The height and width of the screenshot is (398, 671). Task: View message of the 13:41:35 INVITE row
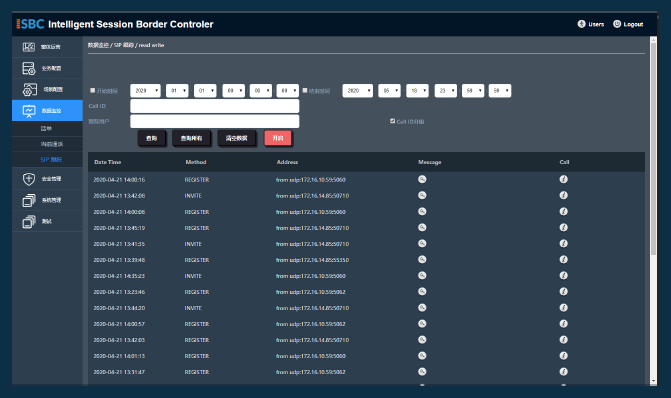(422, 244)
